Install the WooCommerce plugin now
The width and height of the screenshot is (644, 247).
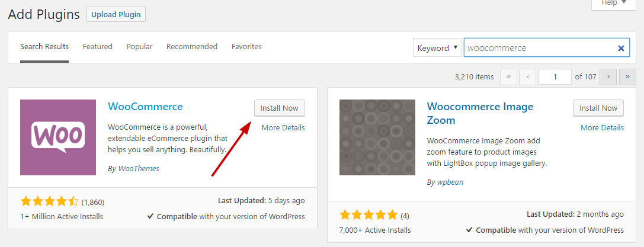279,108
